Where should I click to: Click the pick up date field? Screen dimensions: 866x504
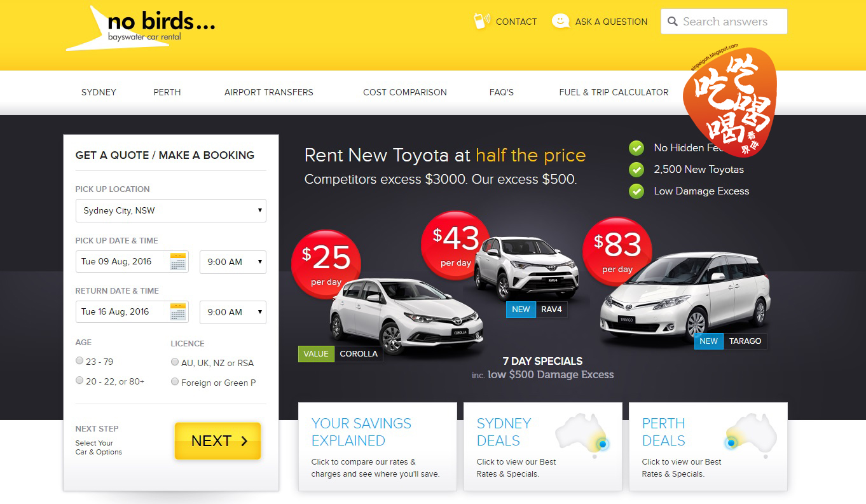point(132,262)
